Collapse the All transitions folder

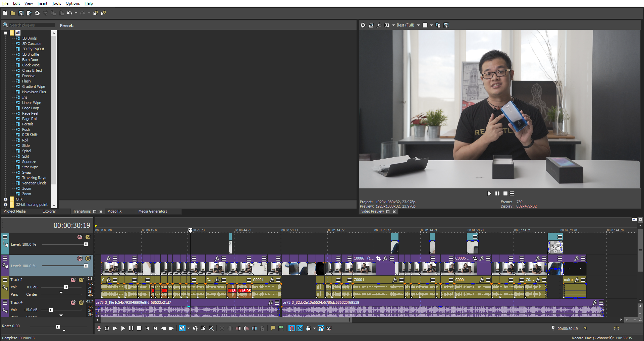5,33
